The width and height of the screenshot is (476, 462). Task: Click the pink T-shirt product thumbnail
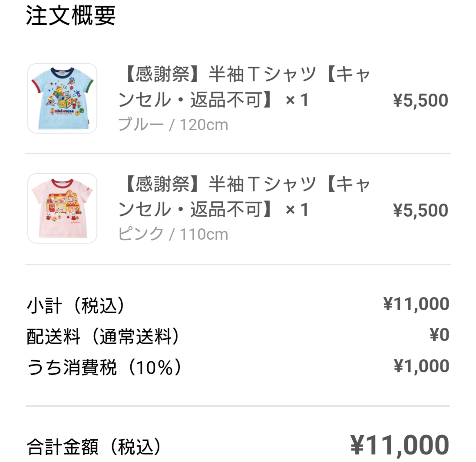[x=62, y=208]
